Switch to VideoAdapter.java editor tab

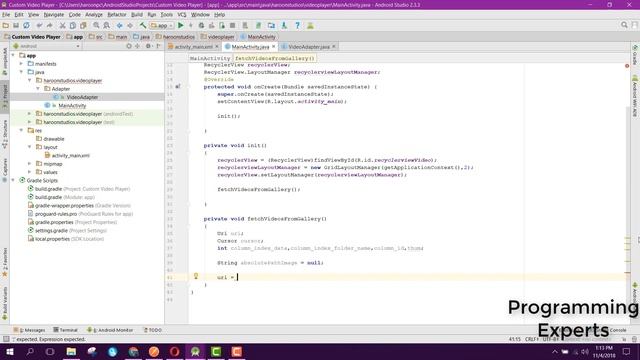tap(309, 47)
